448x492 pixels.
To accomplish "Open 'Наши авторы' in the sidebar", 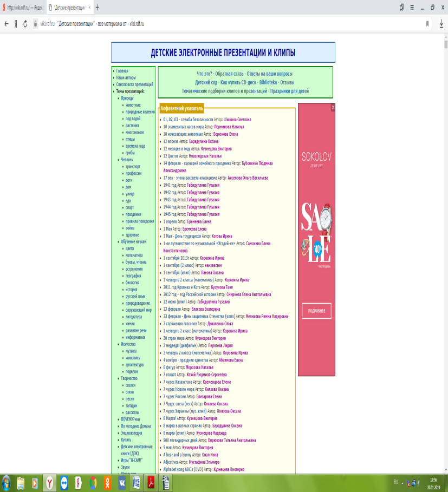I will pyautogui.click(x=126, y=78).
